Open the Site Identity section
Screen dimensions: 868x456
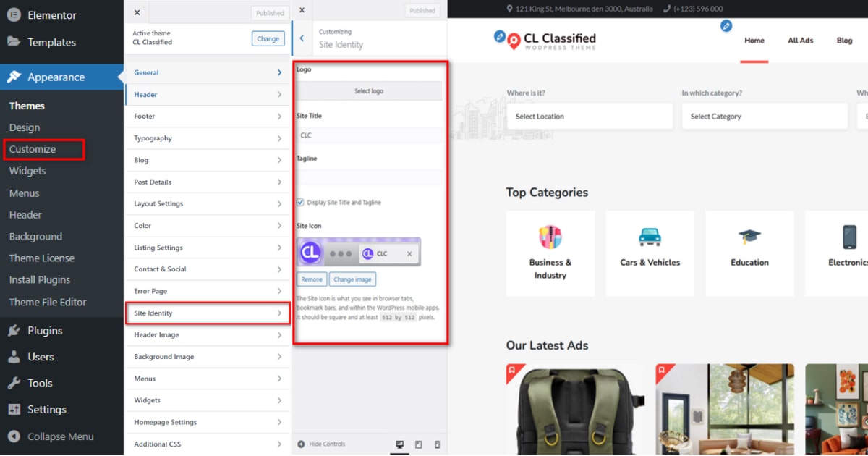(208, 313)
